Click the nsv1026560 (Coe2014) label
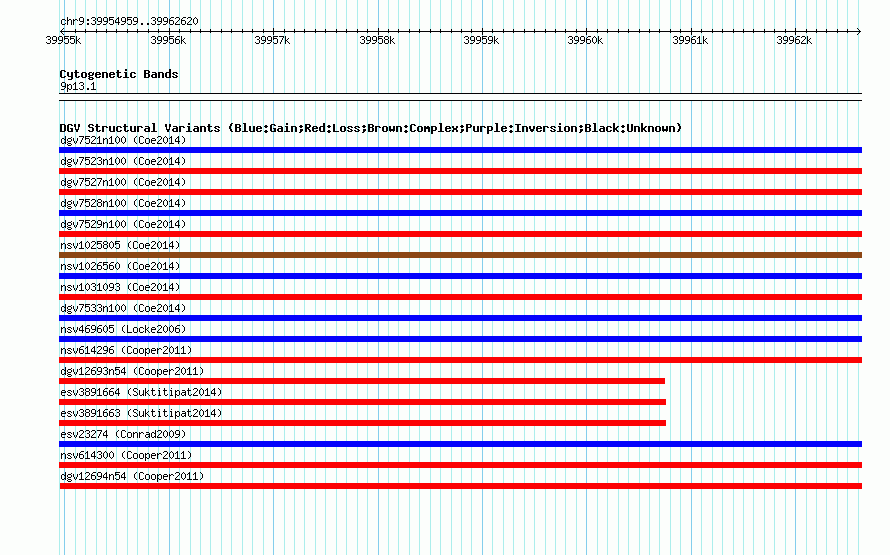The width and height of the screenshot is (890, 555). coord(120,266)
